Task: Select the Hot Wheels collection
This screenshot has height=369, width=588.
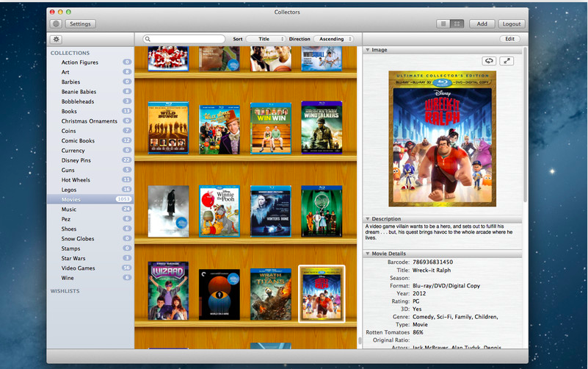Action: click(x=90, y=180)
